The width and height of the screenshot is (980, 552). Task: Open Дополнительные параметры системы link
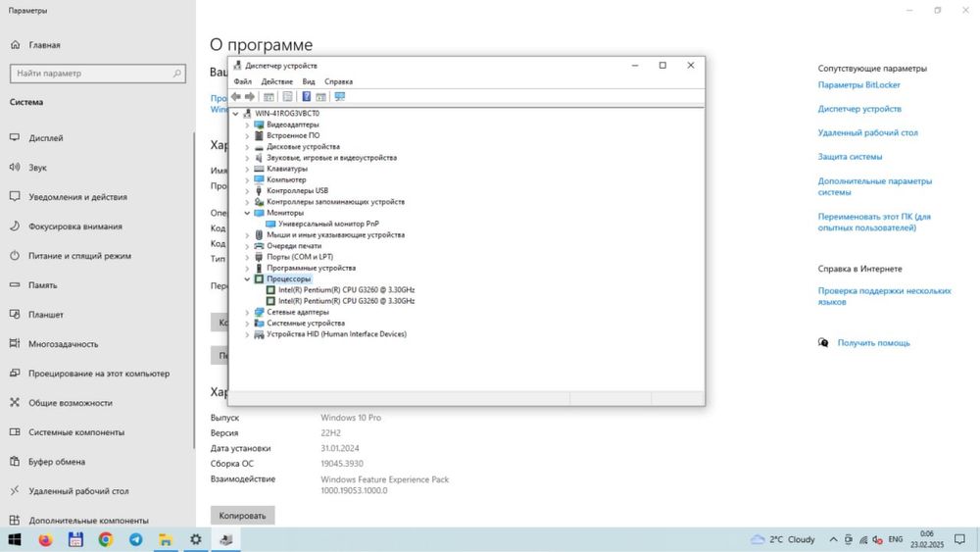[874, 186]
